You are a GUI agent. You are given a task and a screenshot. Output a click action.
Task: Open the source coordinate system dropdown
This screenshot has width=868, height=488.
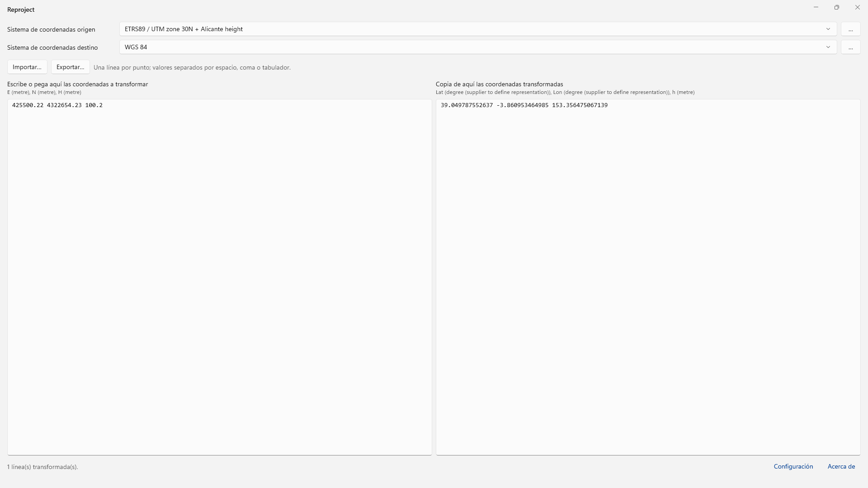478,29
